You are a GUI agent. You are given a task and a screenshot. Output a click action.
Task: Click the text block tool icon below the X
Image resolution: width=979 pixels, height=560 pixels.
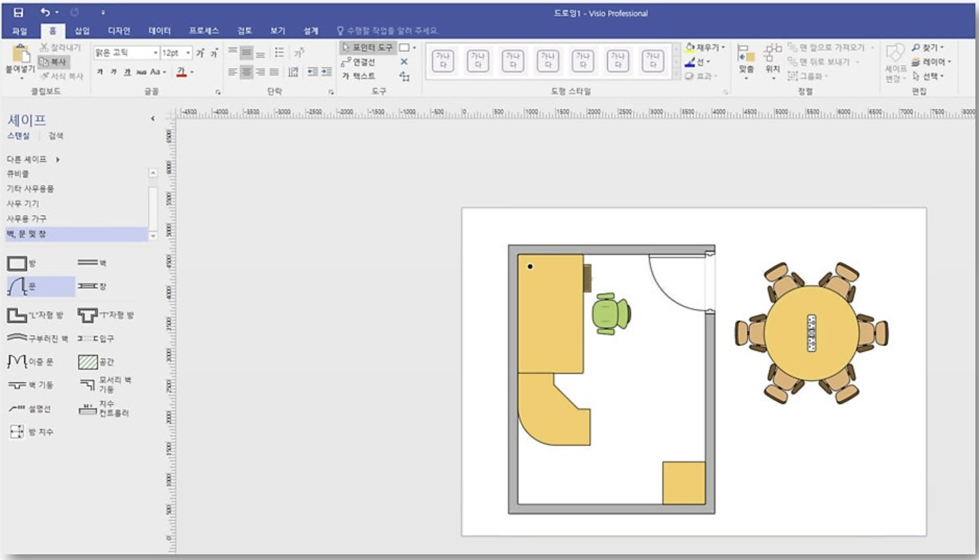pos(404,77)
